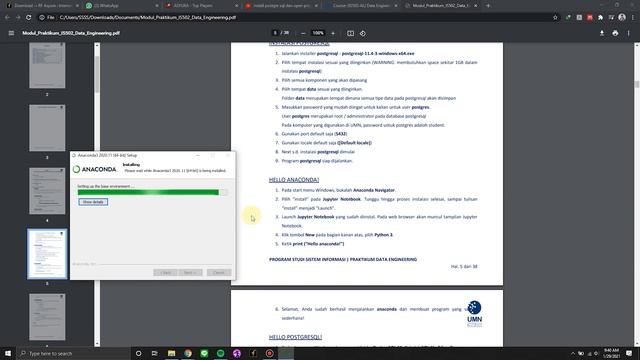Open Cortana circle icon on taskbar
The width and height of the screenshot is (640, 360).
pos(138,353)
